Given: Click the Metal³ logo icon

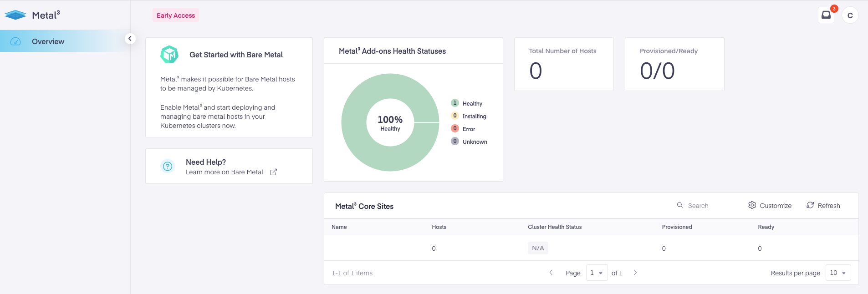Looking at the screenshot, I should [15, 15].
